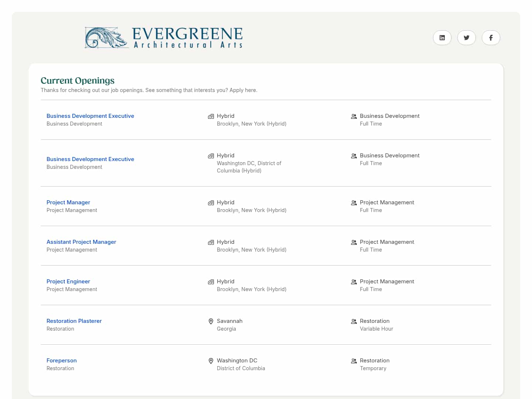Open the Washington DC Business Development Executive posting
The width and height of the screenshot is (532, 399).
[x=90, y=159]
